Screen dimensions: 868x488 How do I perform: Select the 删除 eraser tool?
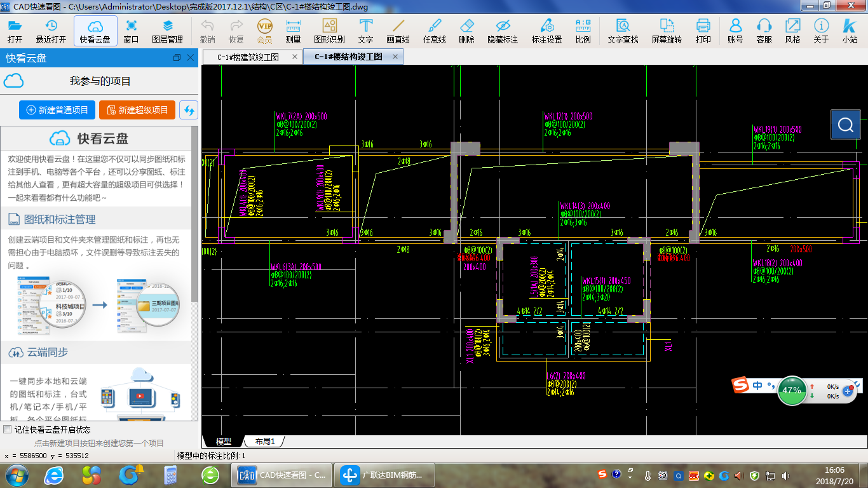(x=466, y=31)
